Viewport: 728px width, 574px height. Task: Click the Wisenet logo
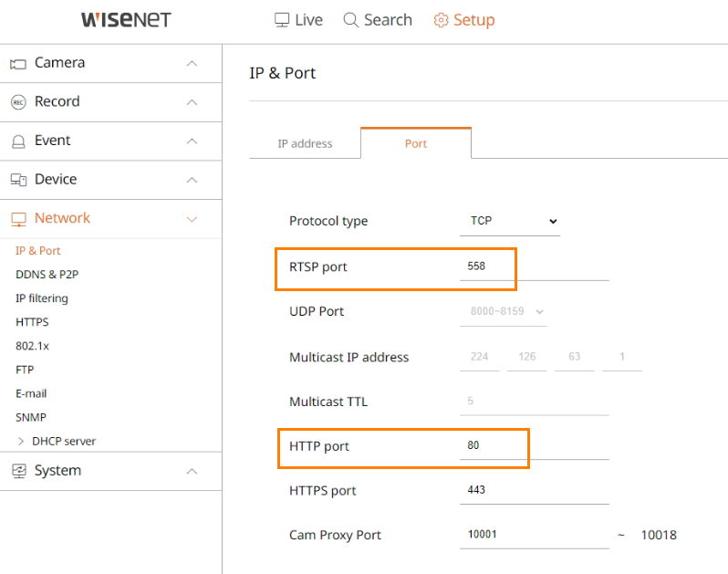click(x=126, y=19)
